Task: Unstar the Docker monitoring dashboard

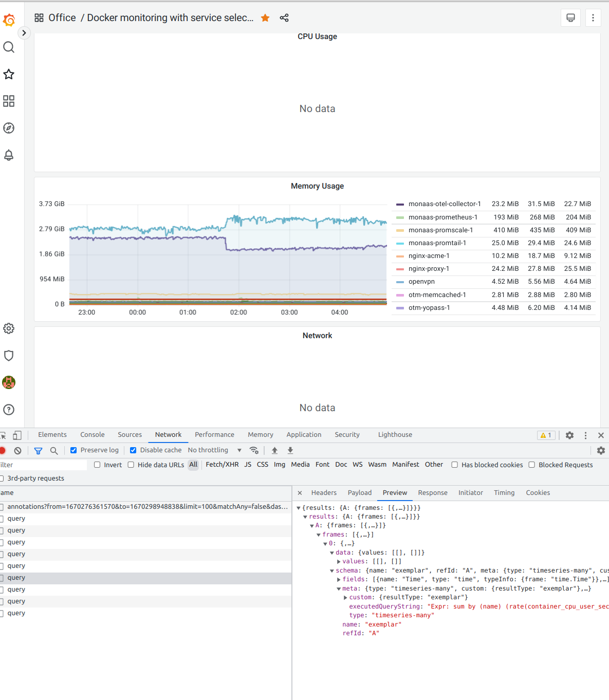Action: coord(265,17)
